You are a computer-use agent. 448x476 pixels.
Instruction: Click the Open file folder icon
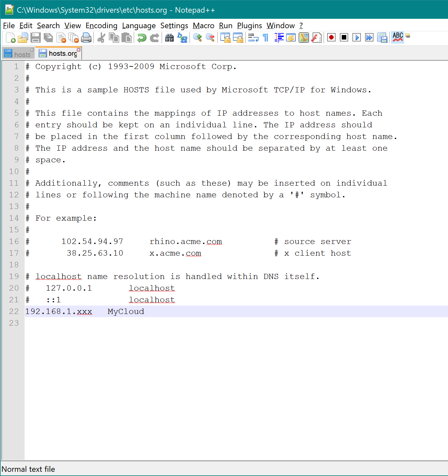23,38
